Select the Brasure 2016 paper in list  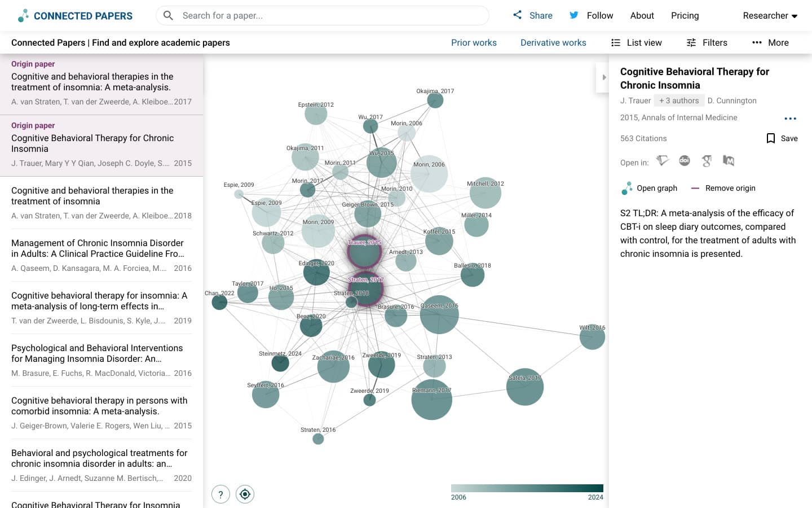point(101,360)
